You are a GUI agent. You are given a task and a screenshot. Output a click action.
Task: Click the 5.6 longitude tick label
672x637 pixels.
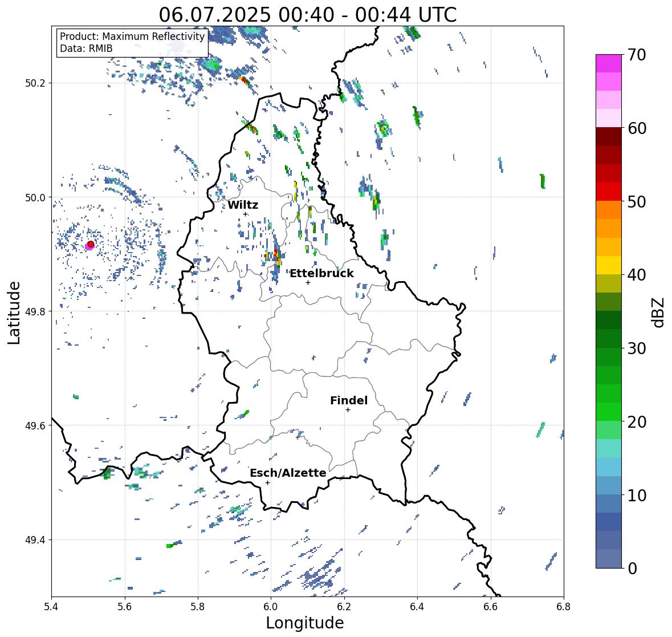[125, 607]
